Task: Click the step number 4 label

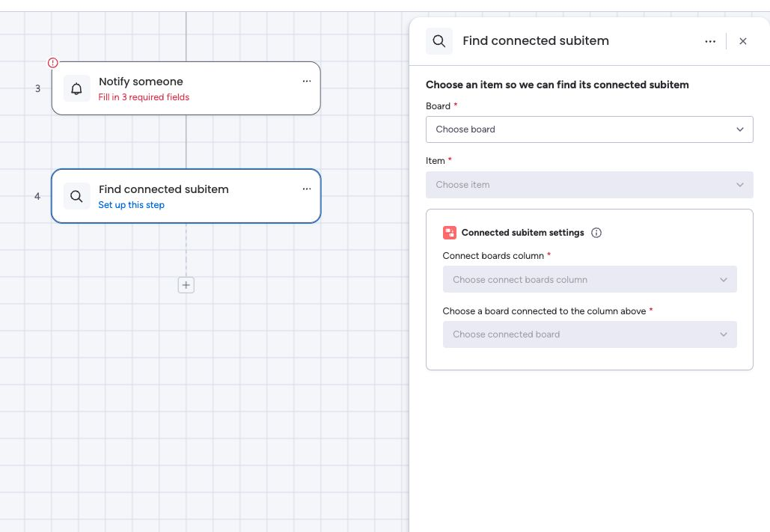Action: pos(37,196)
